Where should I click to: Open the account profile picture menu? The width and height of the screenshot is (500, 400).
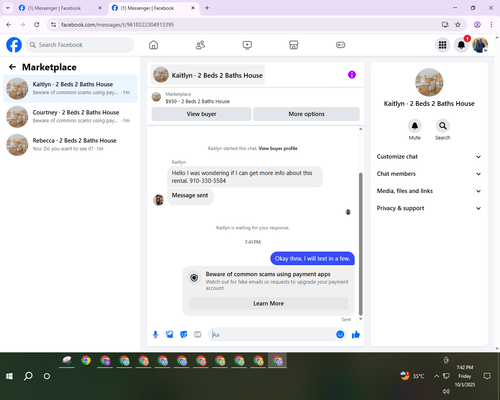click(x=480, y=45)
